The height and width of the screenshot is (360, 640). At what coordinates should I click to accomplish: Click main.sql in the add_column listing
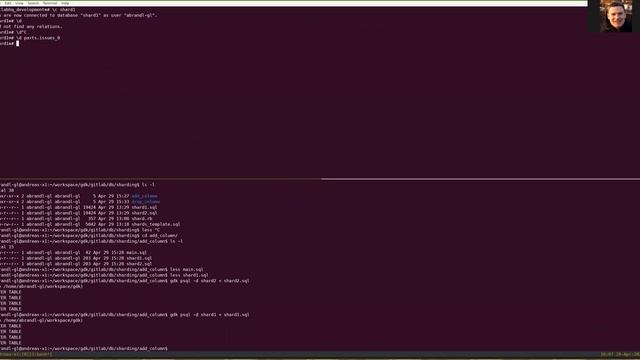[x=136, y=253]
